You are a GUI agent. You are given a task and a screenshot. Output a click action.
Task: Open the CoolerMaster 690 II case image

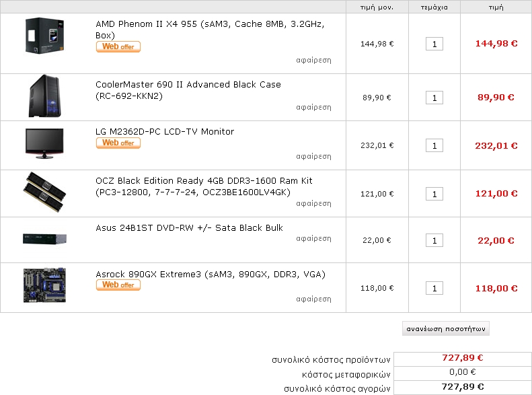(x=44, y=96)
